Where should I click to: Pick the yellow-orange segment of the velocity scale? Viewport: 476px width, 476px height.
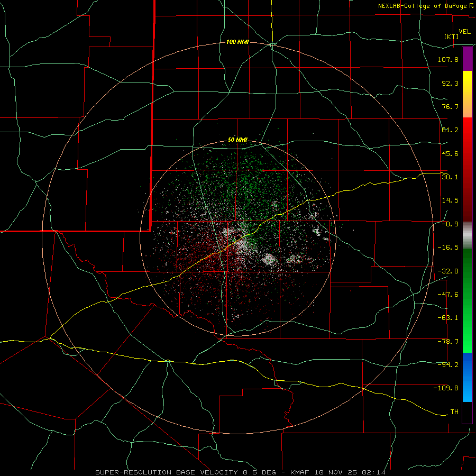467,94
